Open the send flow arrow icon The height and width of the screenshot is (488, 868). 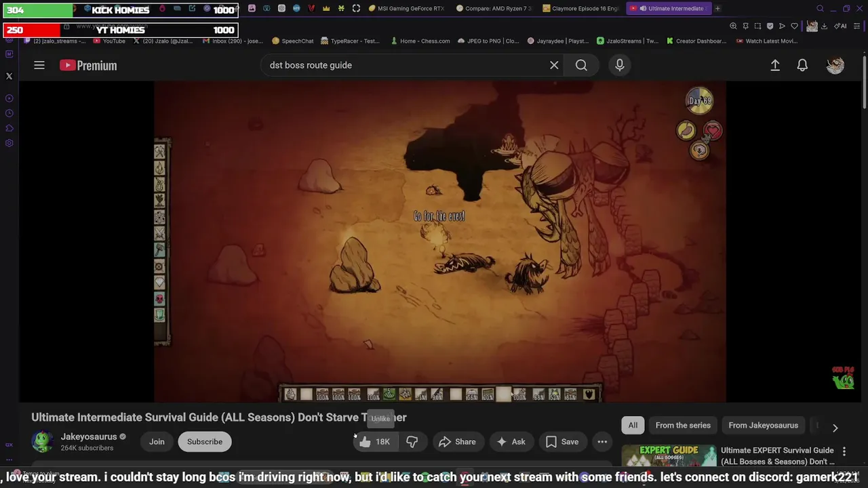pos(782,26)
